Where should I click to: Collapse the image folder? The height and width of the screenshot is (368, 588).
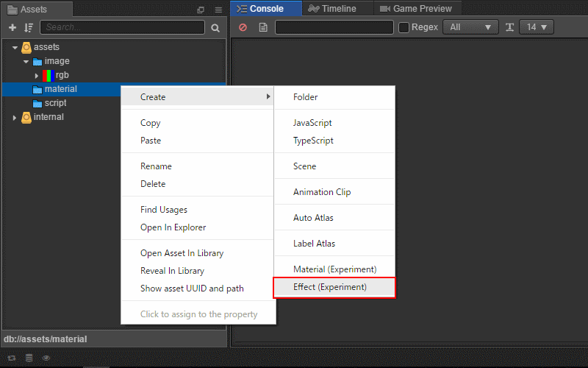point(26,61)
